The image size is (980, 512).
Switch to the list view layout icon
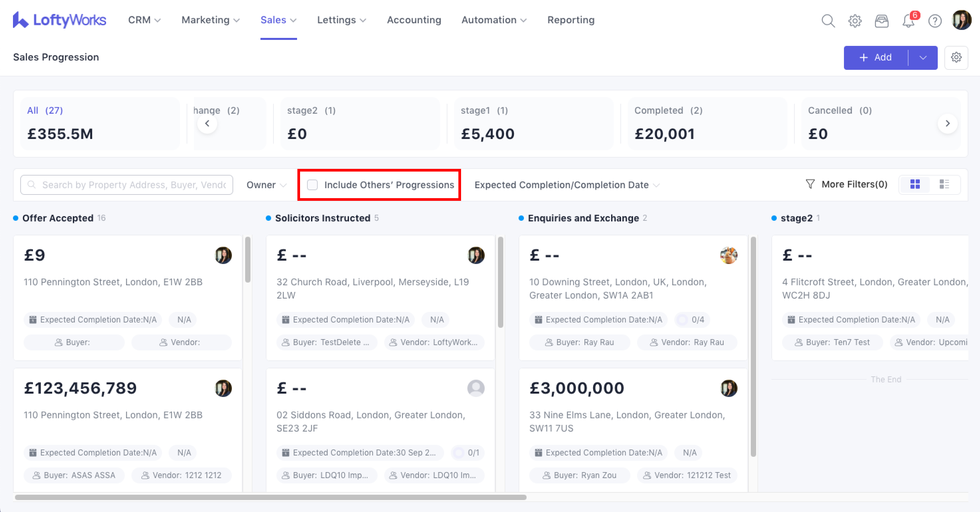pos(944,184)
